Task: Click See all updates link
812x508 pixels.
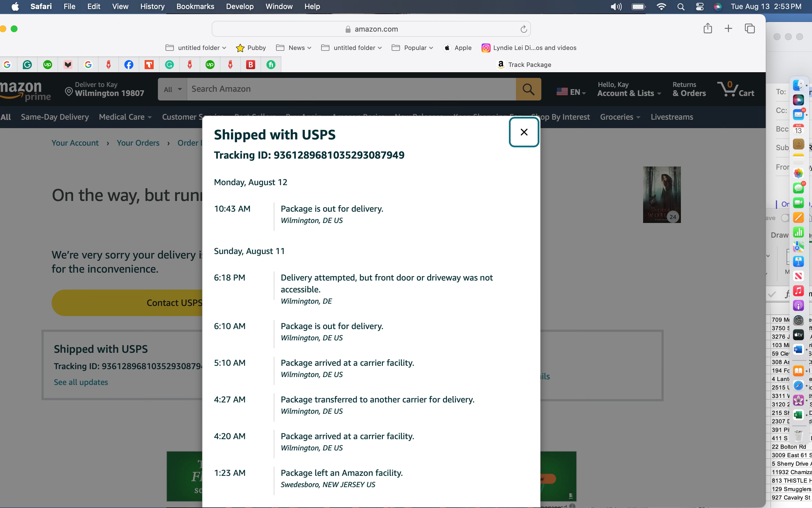Action: pos(81,382)
